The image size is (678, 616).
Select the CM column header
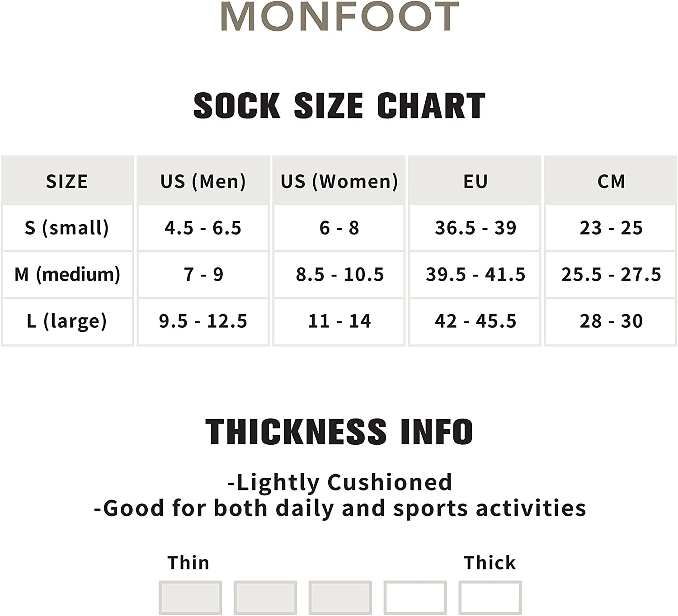coord(611,181)
